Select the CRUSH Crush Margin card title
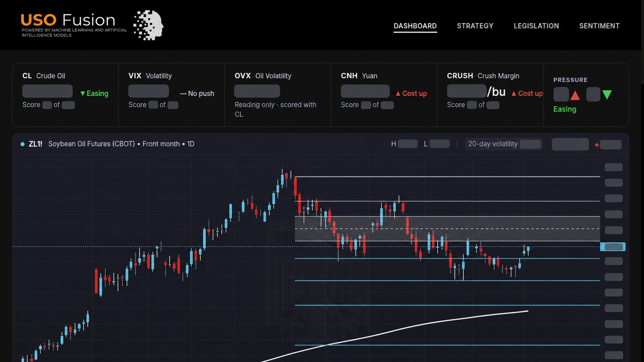This screenshot has width=644, height=362. click(x=483, y=76)
